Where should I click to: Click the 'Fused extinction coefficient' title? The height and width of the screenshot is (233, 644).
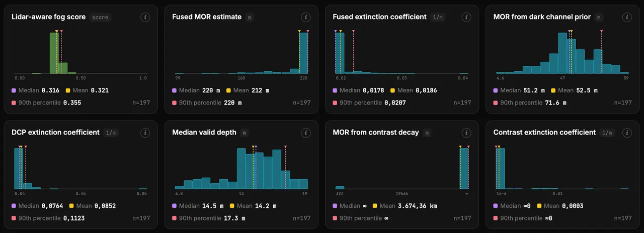380,17
